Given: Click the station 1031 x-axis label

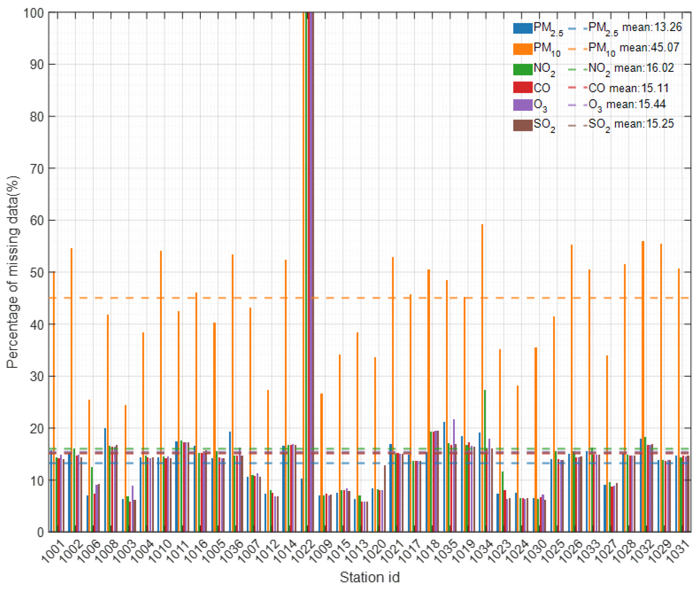Looking at the screenshot, I should point(678,551).
